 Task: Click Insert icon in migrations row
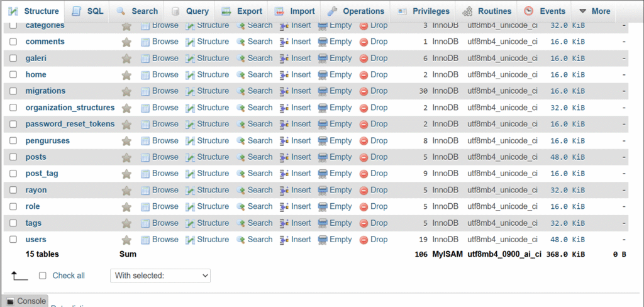(x=284, y=91)
